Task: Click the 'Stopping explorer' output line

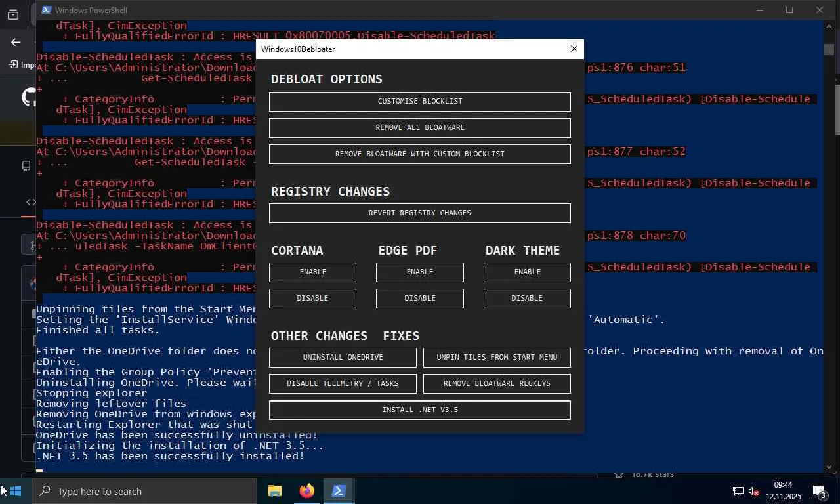Action: point(92,392)
